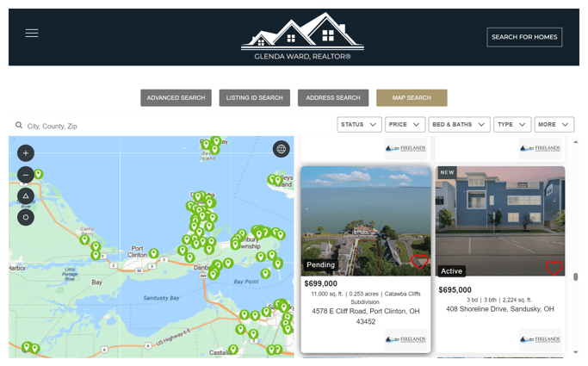Click the magnifying glass search icon
The height and width of the screenshot is (366, 588).
(19, 125)
